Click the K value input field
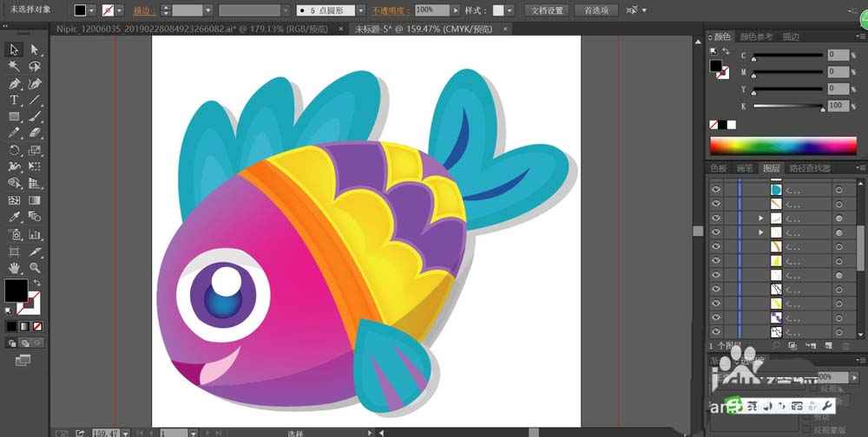 (838, 105)
